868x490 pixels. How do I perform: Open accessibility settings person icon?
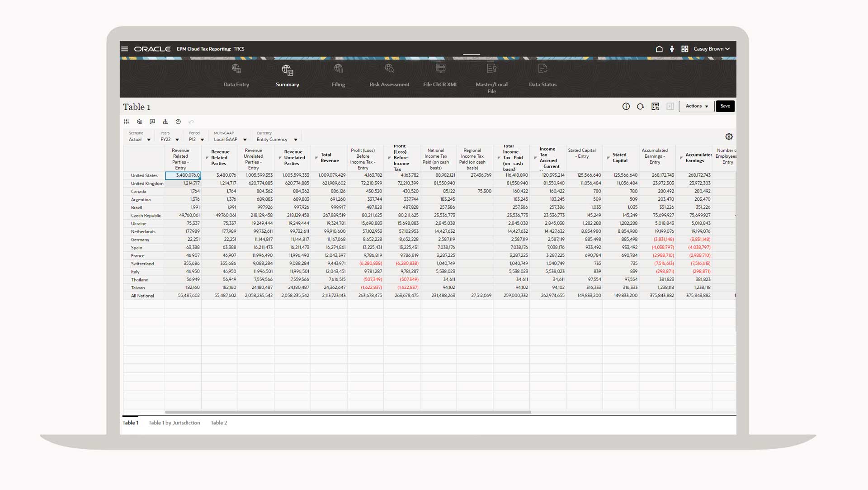point(672,49)
